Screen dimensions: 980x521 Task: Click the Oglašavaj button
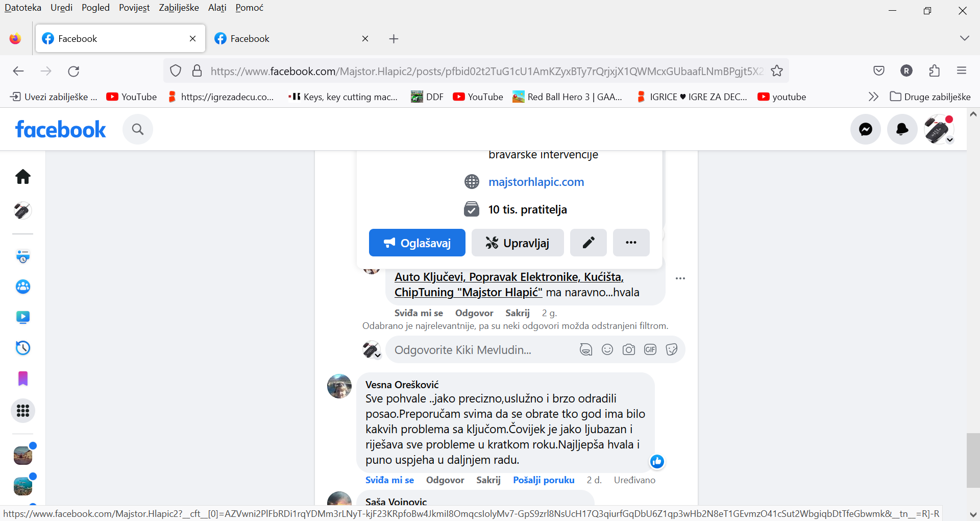point(417,243)
